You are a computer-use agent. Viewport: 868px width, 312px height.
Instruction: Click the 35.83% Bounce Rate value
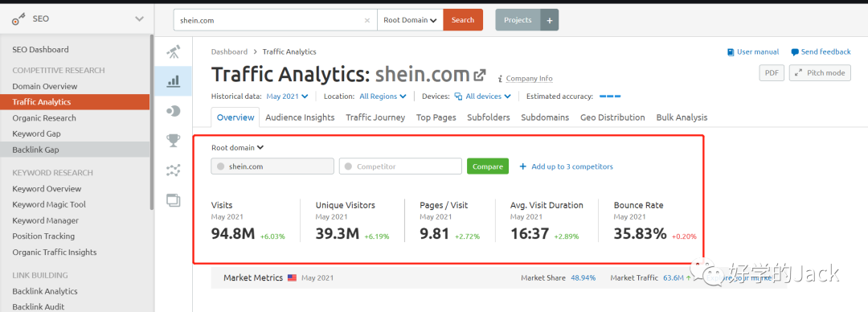[x=640, y=234]
